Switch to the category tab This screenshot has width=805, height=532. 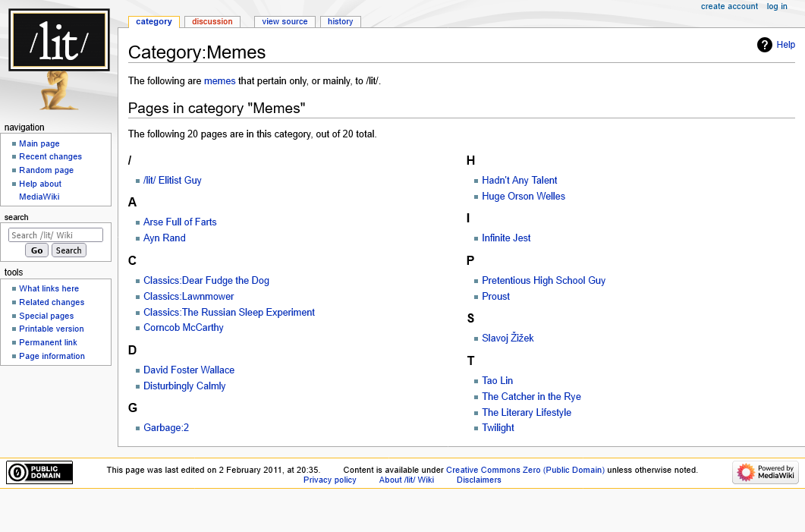154,21
